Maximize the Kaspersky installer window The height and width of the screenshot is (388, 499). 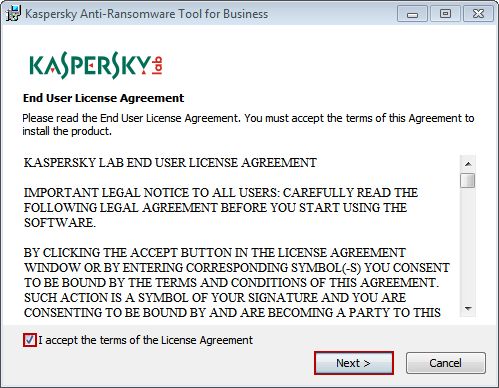click(x=445, y=14)
